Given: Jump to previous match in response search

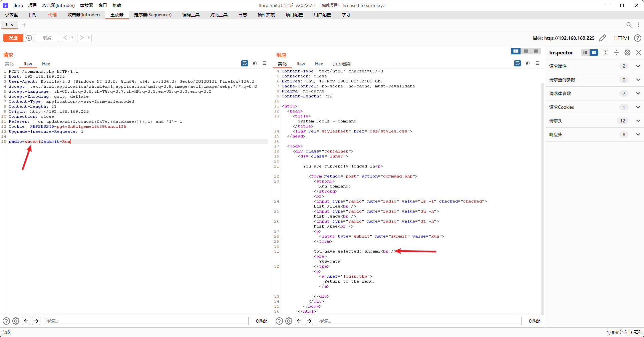Looking at the screenshot, I should 299,321.
